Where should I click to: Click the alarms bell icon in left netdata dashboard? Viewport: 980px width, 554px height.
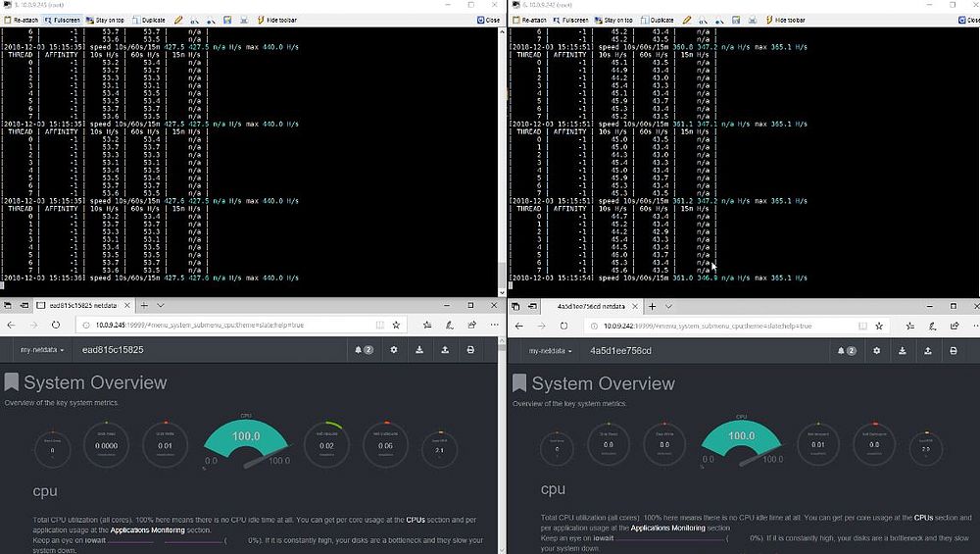pyautogui.click(x=363, y=350)
